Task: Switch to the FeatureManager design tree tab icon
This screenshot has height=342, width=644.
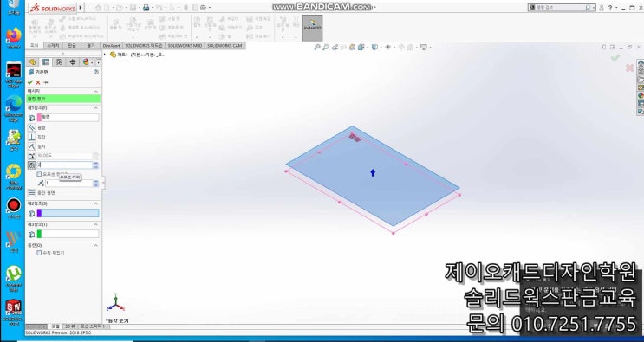Action: 32,62
